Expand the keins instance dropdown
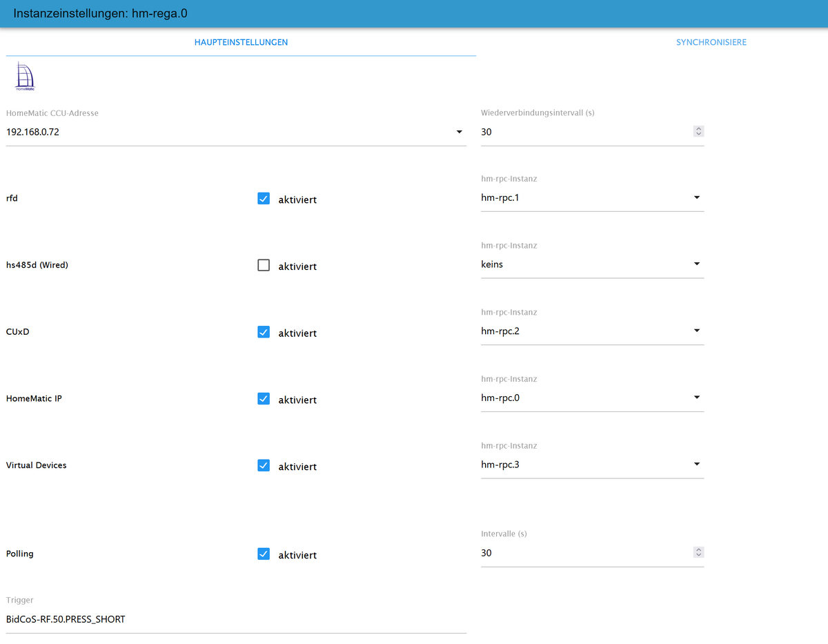This screenshot has height=644, width=828. pyautogui.click(x=592, y=264)
